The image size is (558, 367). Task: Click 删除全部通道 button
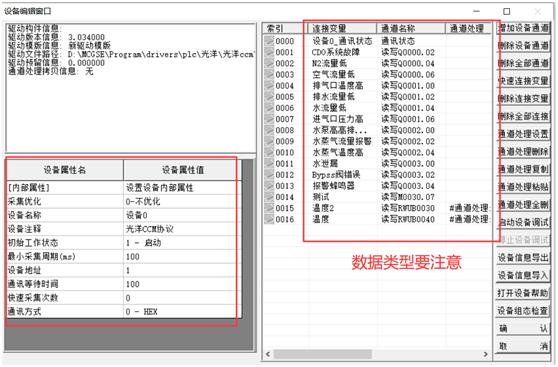(x=523, y=63)
